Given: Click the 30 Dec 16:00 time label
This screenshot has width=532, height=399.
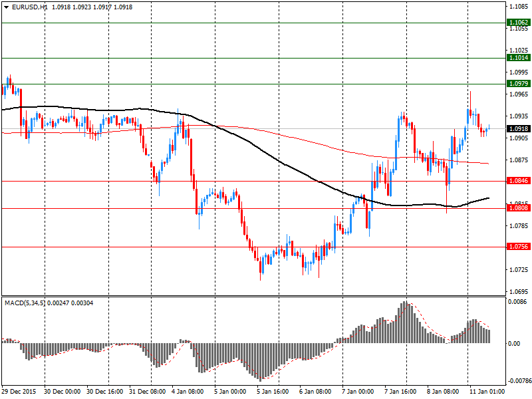Looking at the screenshot, I should click(105, 392).
